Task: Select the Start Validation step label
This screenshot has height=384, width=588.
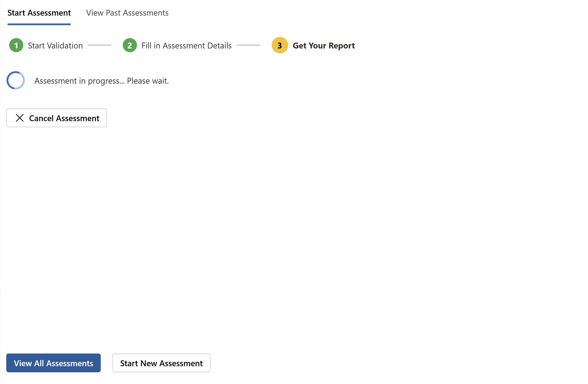Action: tap(55, 46)
